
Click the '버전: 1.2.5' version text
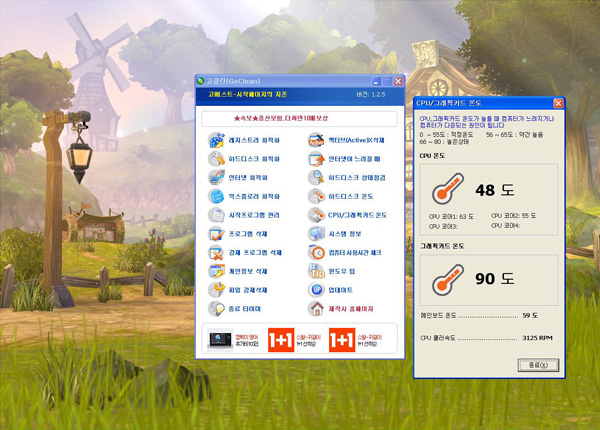(371, 94)
